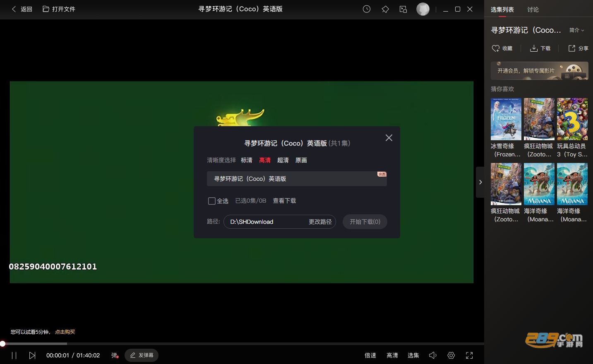Toggle the danmaku 弹 switch
This screenshot has height=364, width=593.
pos(115,355)
